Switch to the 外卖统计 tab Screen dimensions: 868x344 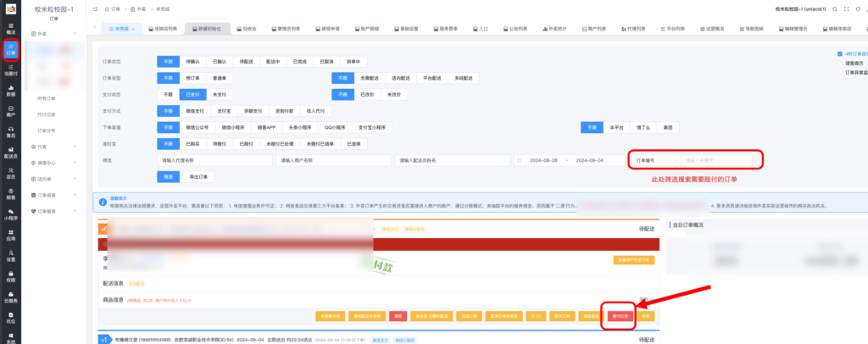click(x=554, y=28)
